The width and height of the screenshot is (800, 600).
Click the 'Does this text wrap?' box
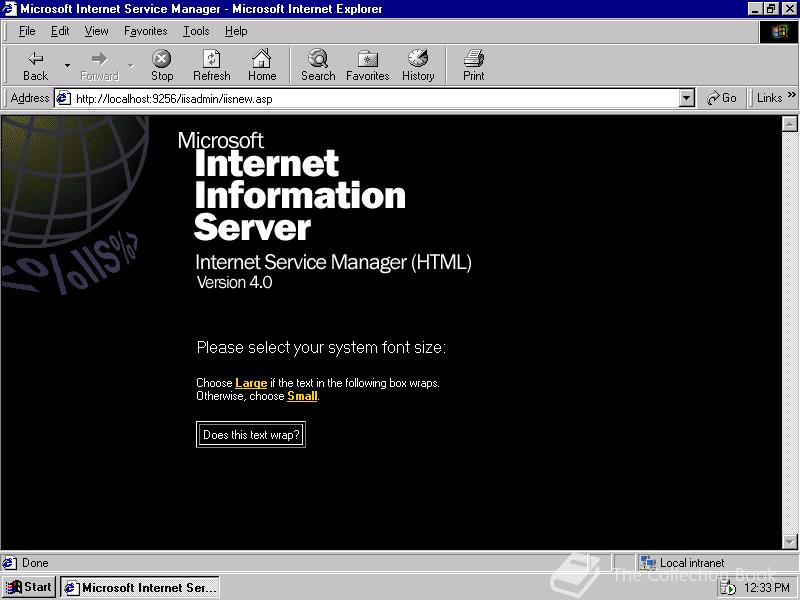(251, 435)
